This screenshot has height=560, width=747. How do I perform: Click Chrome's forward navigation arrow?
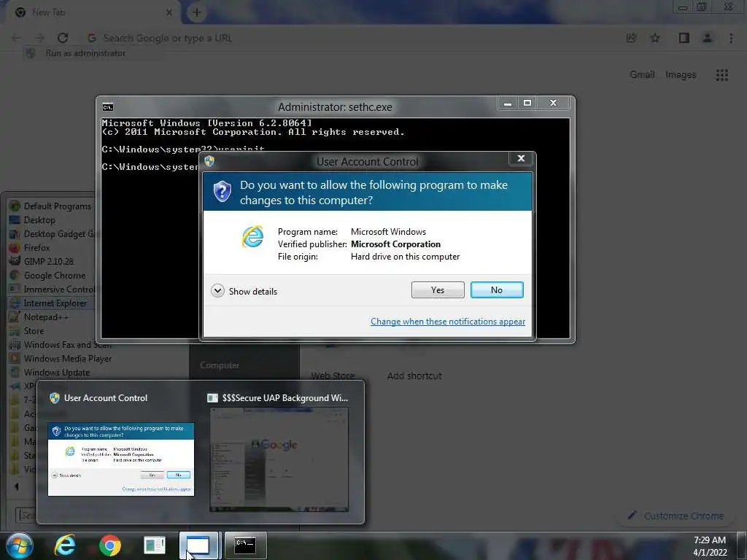pyautogui.click(x=39, y=38)
